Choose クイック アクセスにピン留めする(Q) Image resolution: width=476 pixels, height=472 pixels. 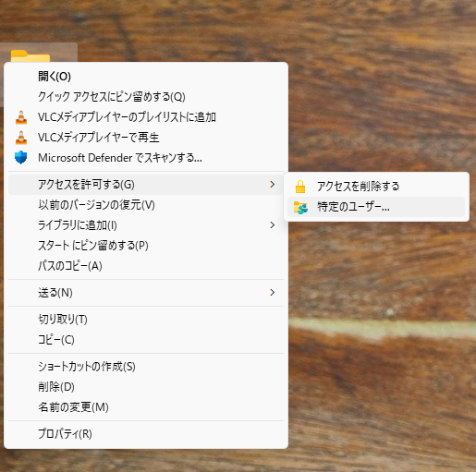tap(146, 97)
